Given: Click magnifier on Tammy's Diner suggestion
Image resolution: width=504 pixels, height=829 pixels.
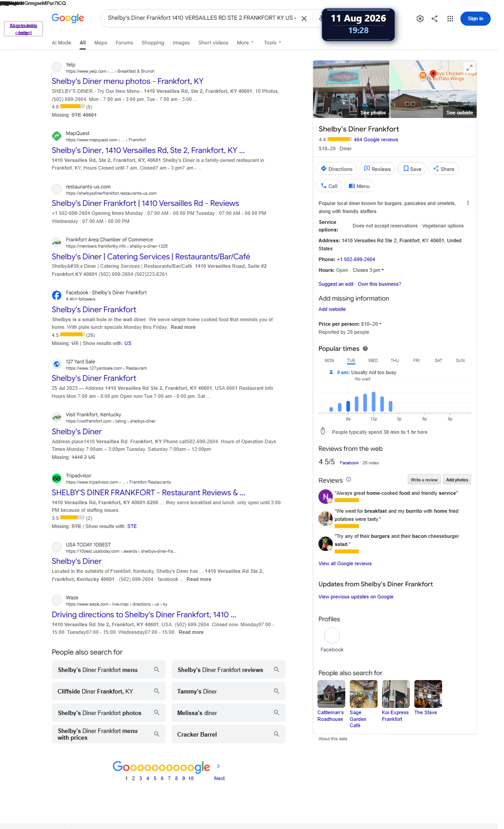Looking at the screenshot, I should click(x=276, y=691).
